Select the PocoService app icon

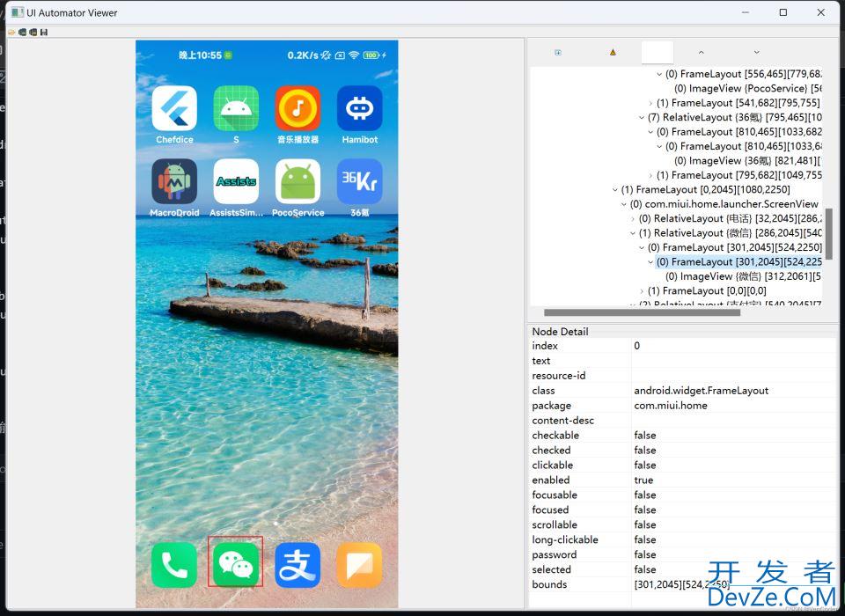[298, 181]
